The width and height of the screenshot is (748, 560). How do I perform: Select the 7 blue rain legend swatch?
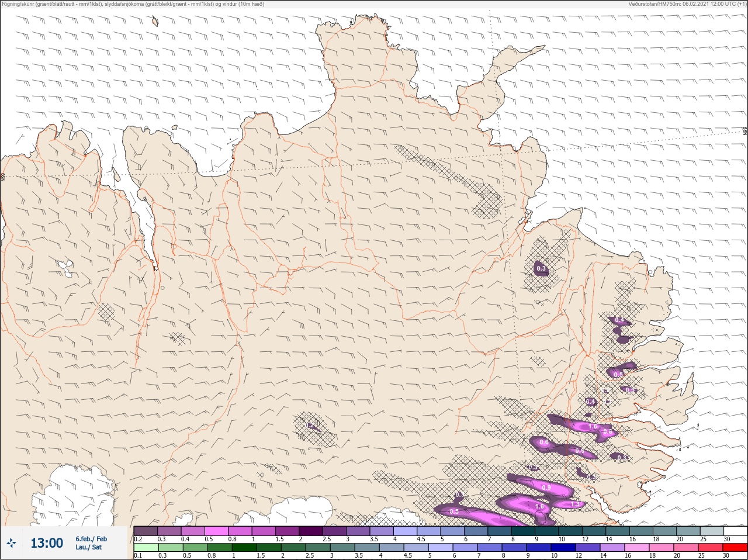490,548
